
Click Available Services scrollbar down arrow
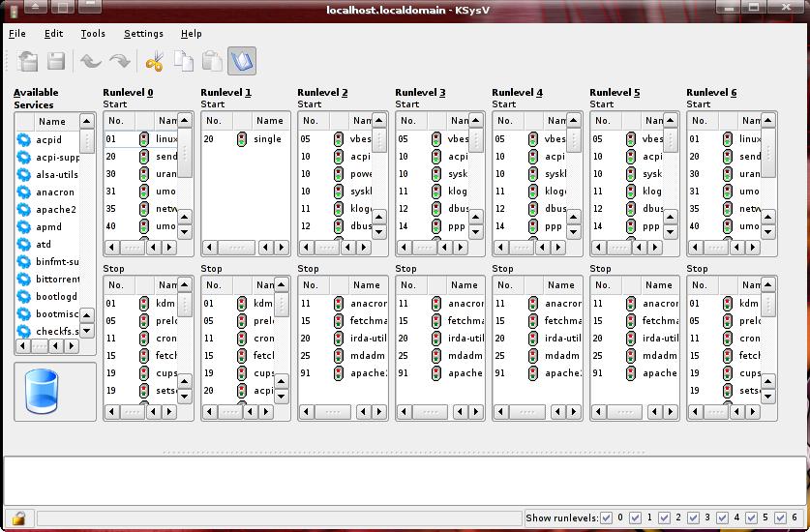click(x=86, y=331)
